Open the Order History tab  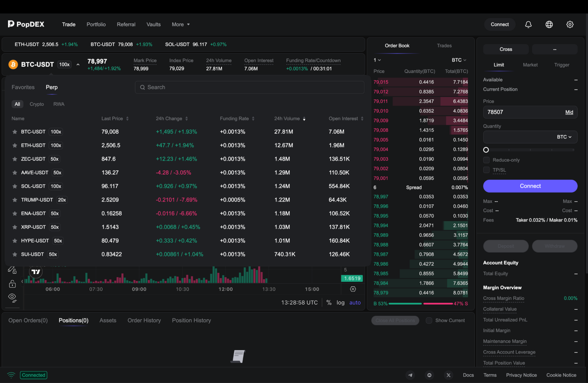144,320
